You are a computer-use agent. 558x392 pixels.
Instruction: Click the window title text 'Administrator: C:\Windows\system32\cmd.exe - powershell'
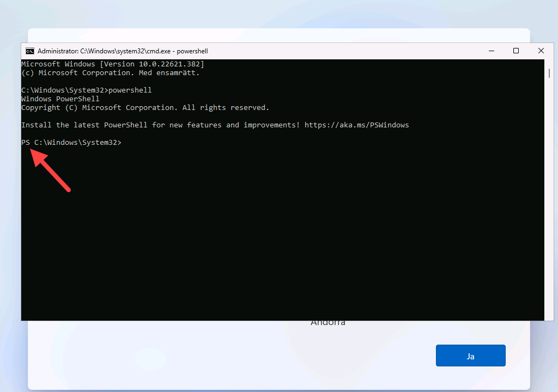[x=123, y=51]
